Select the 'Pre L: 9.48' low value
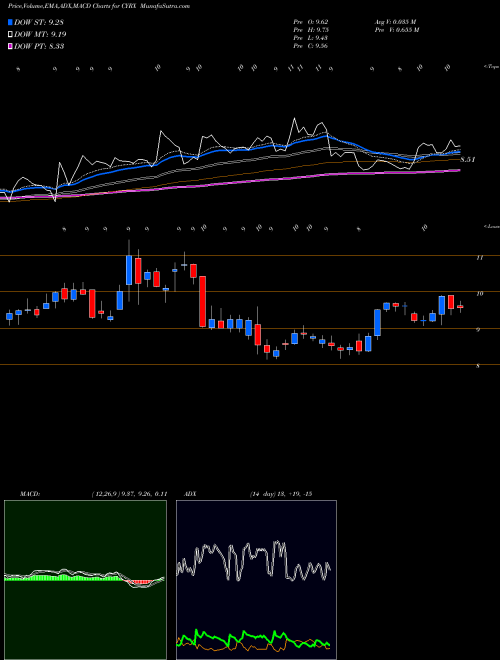500x660 pixels. tap(311, 38)
